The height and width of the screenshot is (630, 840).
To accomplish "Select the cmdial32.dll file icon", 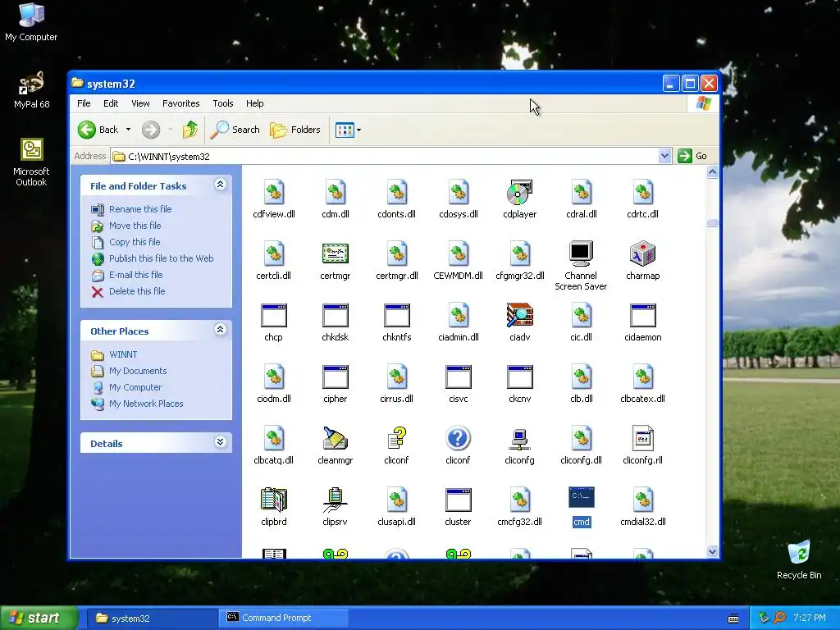I will pyautogui.click(x=642, y=500).
